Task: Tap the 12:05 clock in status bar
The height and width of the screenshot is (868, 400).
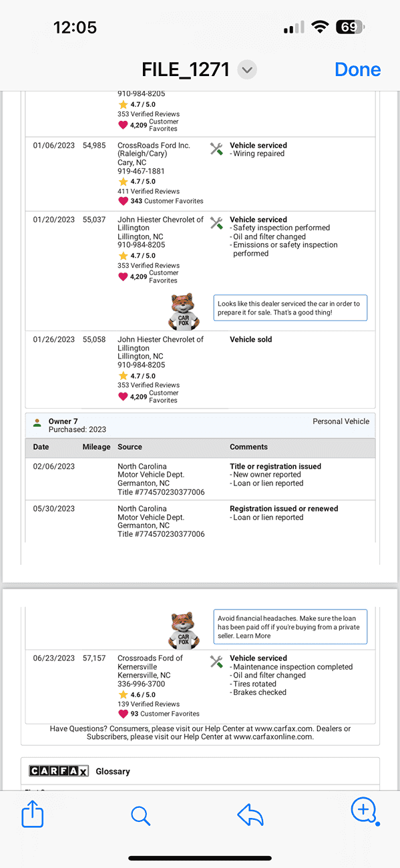Action: click(75, 27)
